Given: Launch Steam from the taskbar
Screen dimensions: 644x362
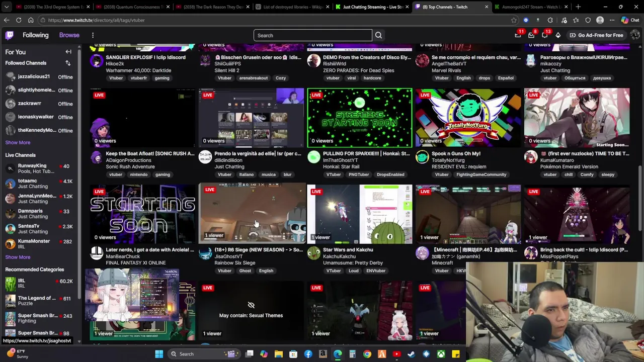Looking at the screenshot, I should tap(411, 354).
